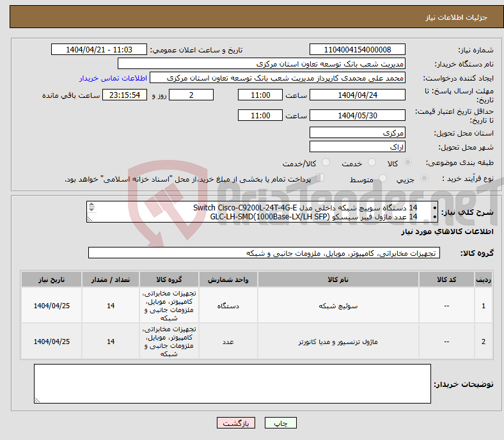Click the delivery city field اراک
Screen dimensions: 504x440
point(357,146)
